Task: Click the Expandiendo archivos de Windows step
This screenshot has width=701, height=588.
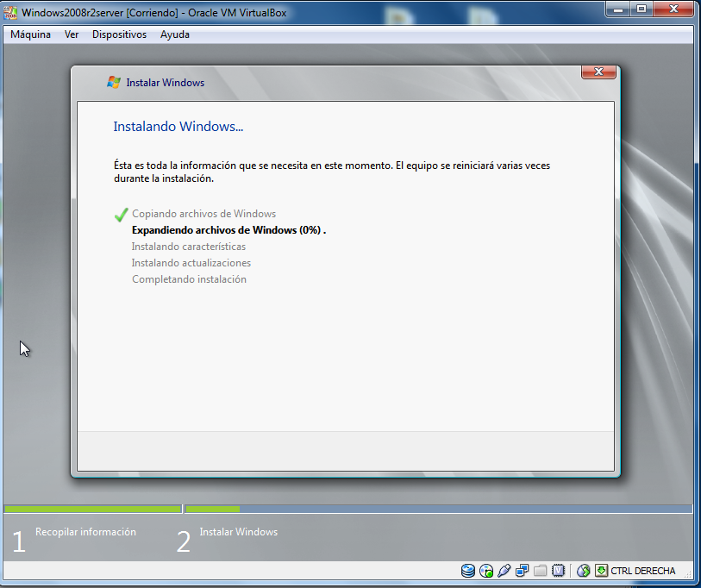Action: (228, 230)
